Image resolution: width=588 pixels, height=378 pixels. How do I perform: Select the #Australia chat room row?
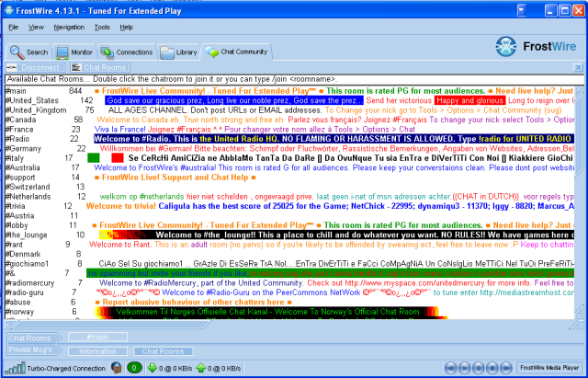pyautogui.click(x=289, y=167)
